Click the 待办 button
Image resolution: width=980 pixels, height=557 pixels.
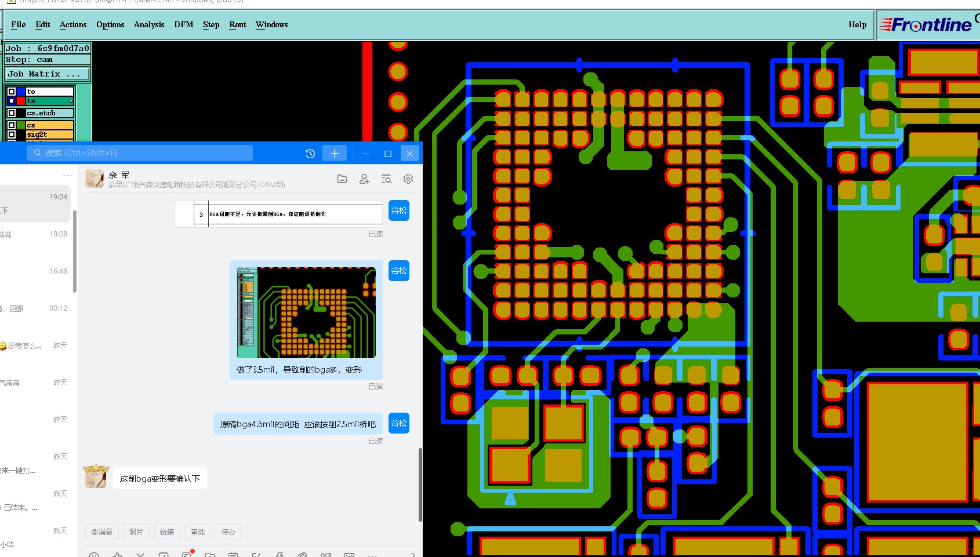point(228,531)
